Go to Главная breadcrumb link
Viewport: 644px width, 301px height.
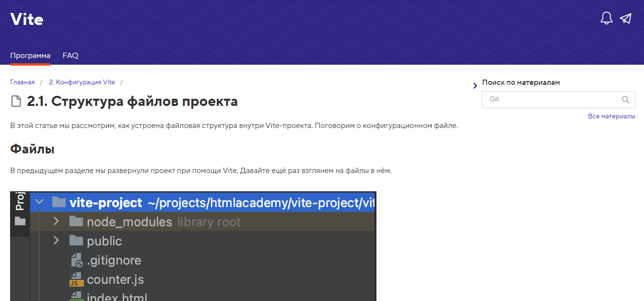click(23, 82)
